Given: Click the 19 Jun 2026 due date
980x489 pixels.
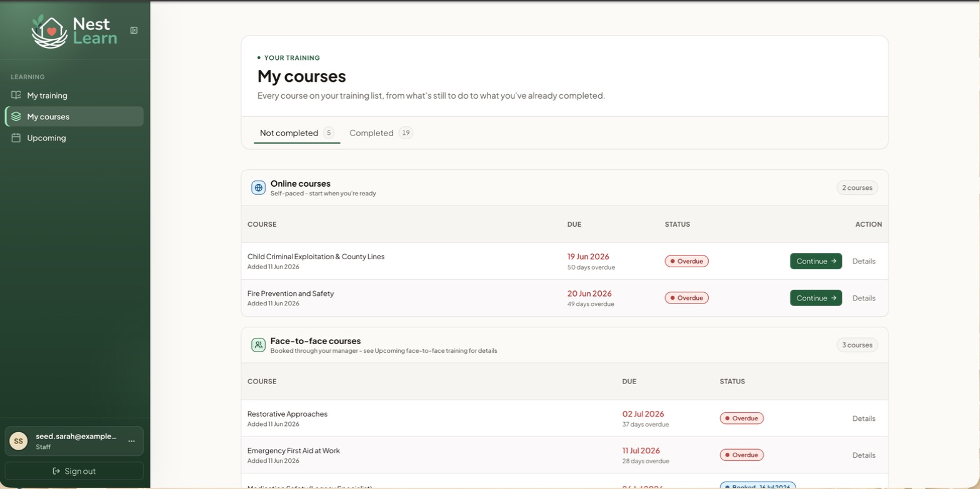Looking at the screenshot, I should point(588,257).
